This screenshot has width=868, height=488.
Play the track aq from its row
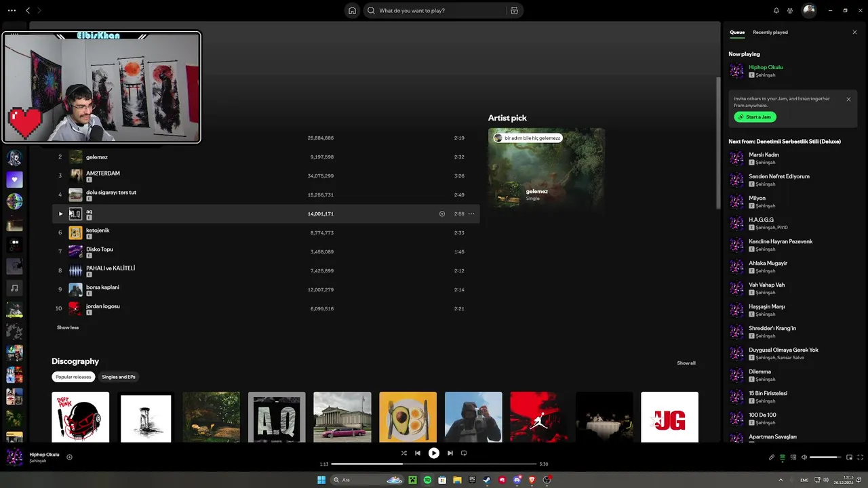[60, 213]
